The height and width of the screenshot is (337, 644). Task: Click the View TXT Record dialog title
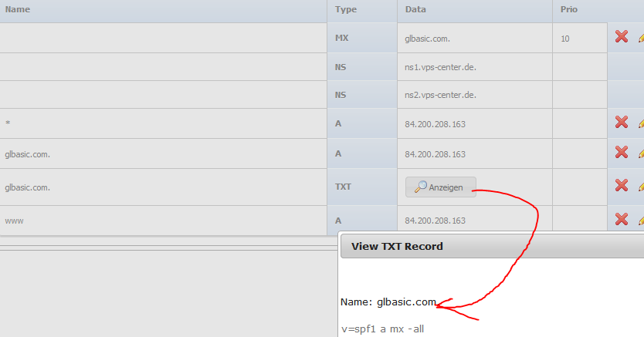click(x=397, y=247)
